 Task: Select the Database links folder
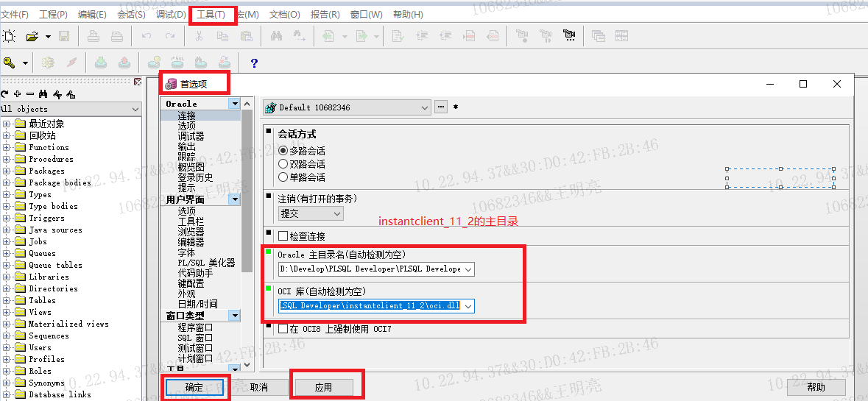point(60,394)
